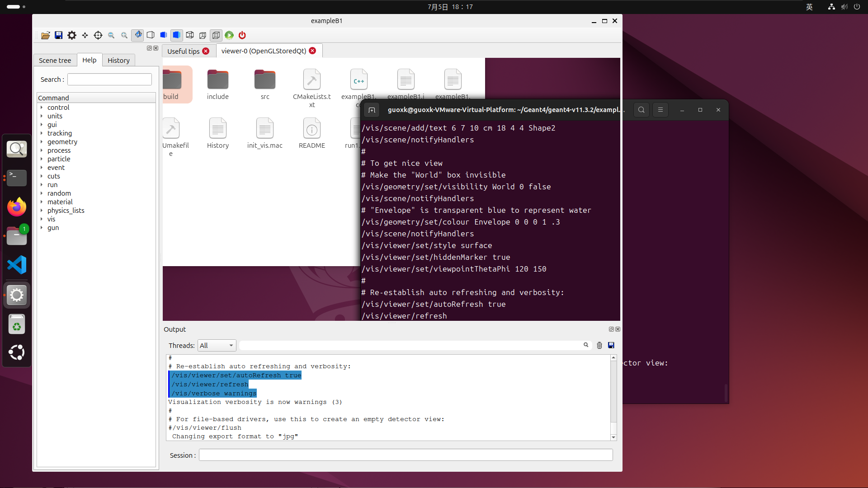Click the green run beam-on icon

point(229,35)
